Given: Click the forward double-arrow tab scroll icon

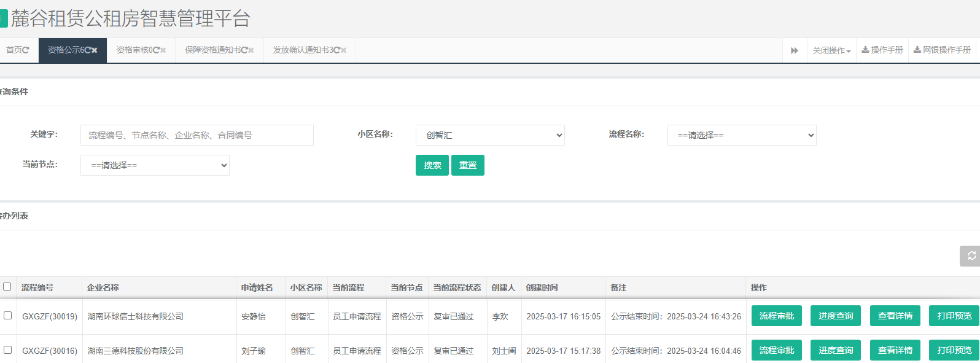Looking at the screenshot, I should [x=794, y=50].
